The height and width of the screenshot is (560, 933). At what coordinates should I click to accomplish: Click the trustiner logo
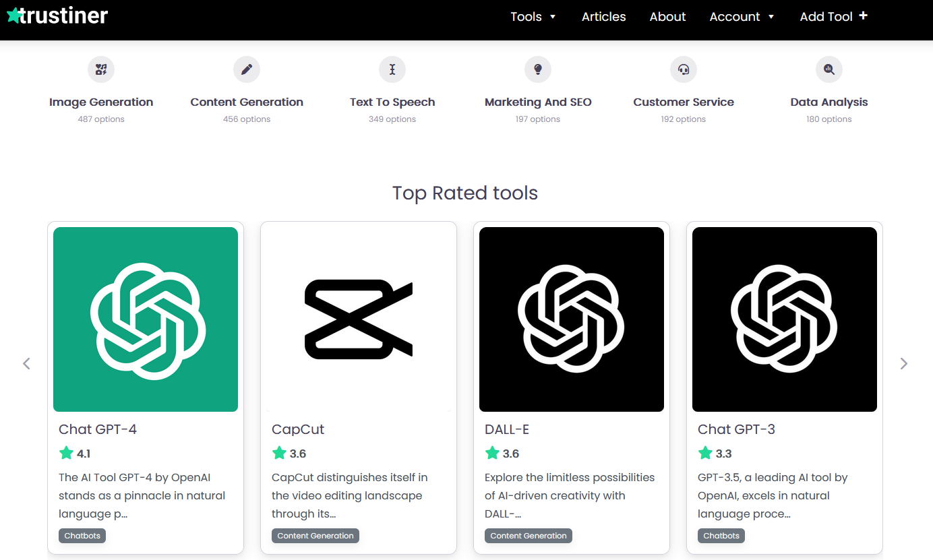coord(57,15)
